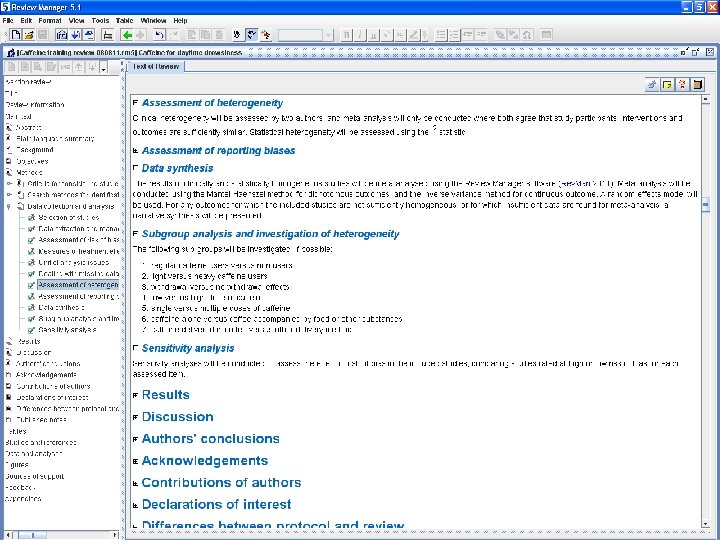Click the red starburst icon above the text
Screen dimensions: 720x540
pyautogui.click(x=682, y=84)
